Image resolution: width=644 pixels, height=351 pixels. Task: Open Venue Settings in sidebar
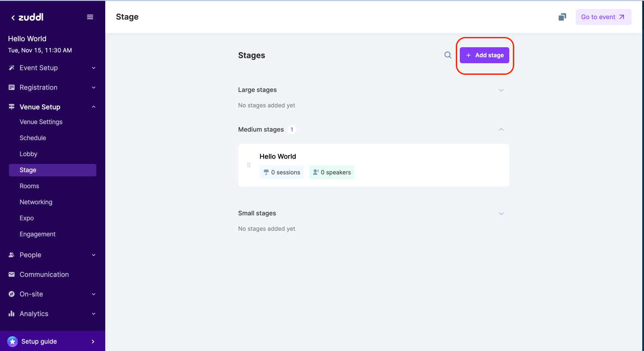41,122
